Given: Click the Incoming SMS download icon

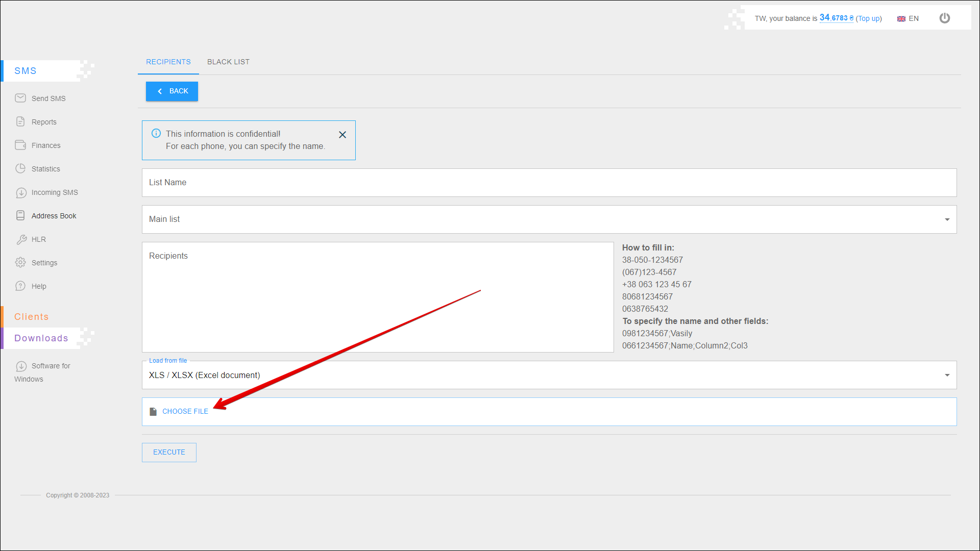Looking at the screenshot, I should click(21, 192).
